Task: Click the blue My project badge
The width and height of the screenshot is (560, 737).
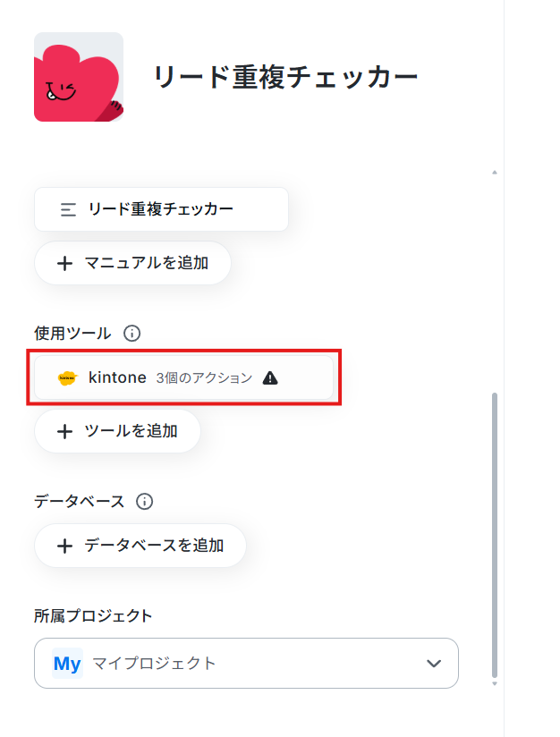Action: (x=67, y=663)
